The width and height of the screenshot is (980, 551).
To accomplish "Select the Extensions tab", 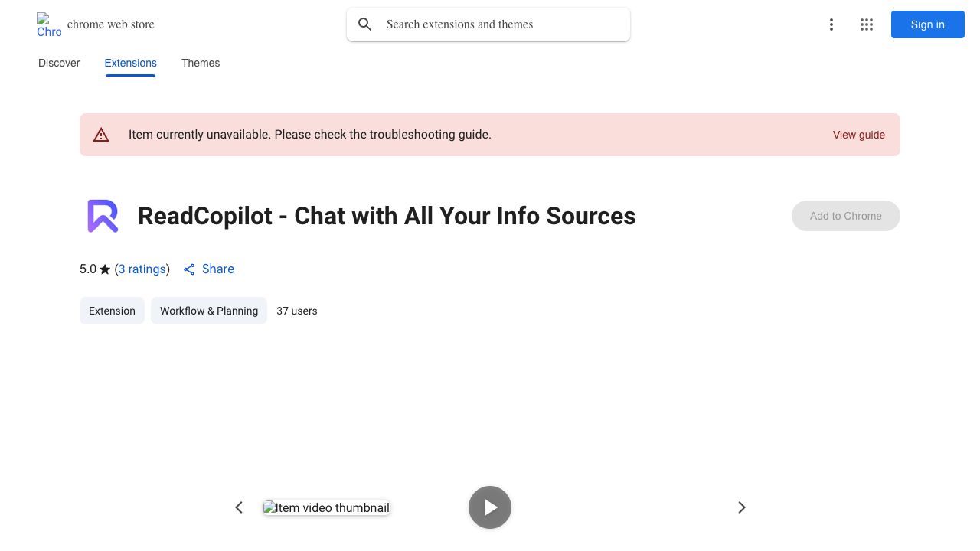I will 130,63.
